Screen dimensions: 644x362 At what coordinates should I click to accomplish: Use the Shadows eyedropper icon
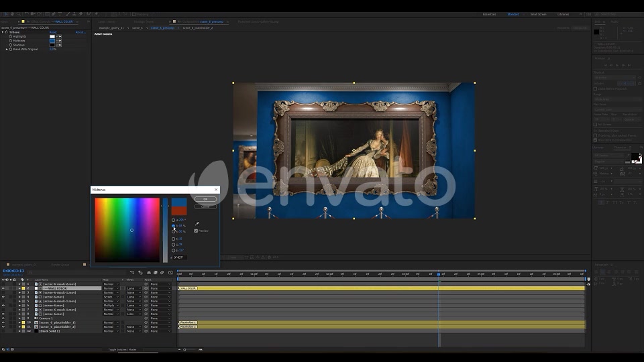pyautogui.click(x=59, y=45)
